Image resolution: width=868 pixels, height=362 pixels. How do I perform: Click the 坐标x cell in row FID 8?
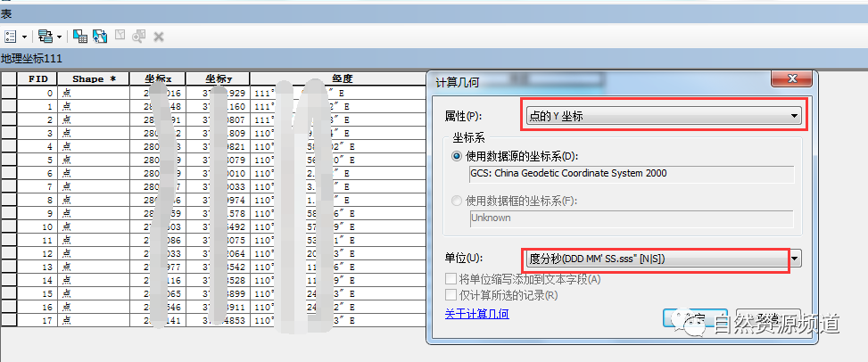pos(158,200)
